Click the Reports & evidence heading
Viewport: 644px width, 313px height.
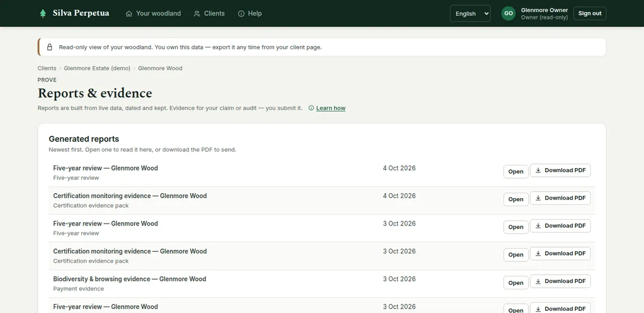tap(95, 93)
